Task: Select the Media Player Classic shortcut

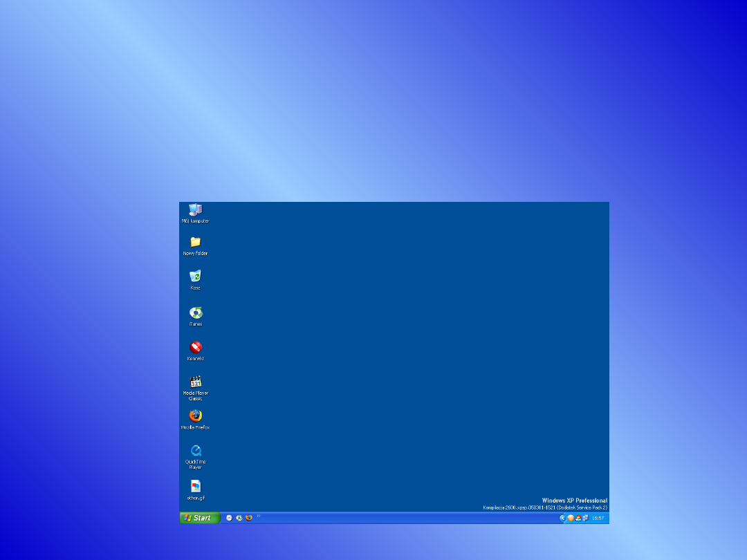Action: point(195,388)
